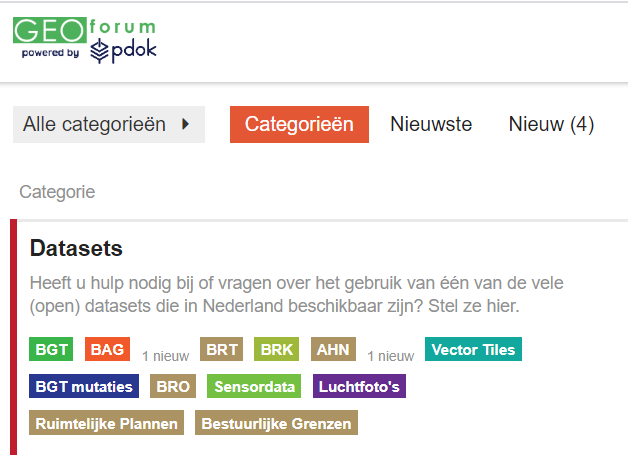Click the '1 nieuw' link beside AHN
628x455 pixels.
(390, 355)
